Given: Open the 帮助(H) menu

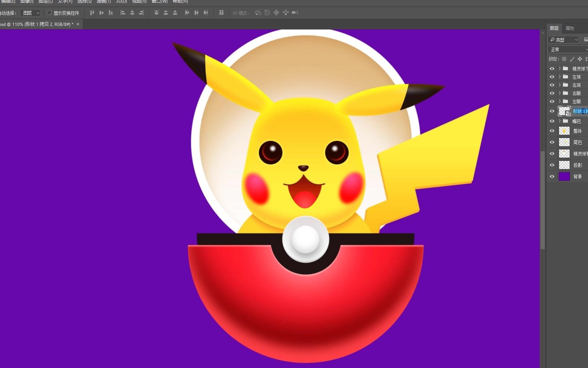Looking at the screenshot, I should click(180, 2).
